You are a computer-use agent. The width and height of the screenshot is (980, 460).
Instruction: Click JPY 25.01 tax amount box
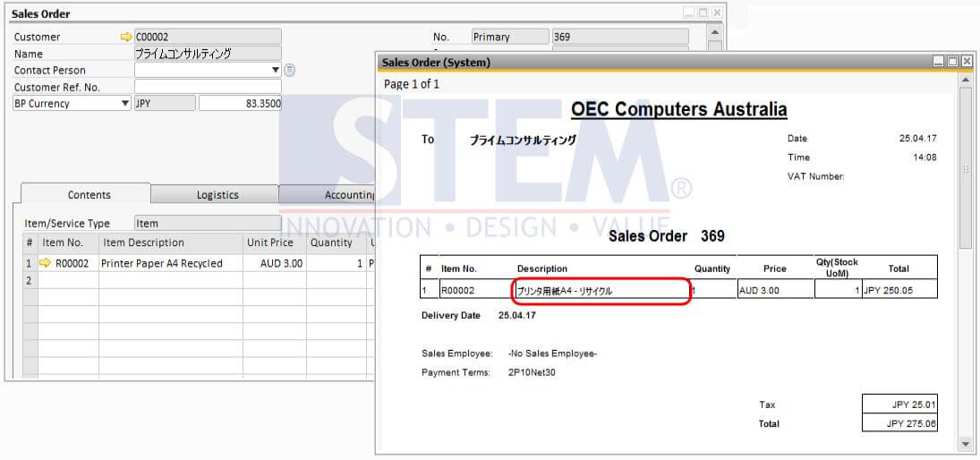click(x=899, y=405)
